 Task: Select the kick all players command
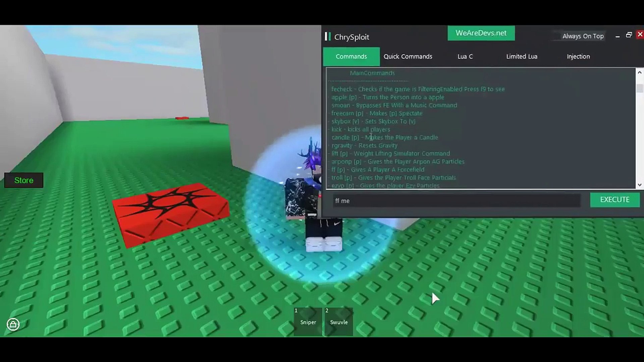pyautogui.click(x=361, y=129)
